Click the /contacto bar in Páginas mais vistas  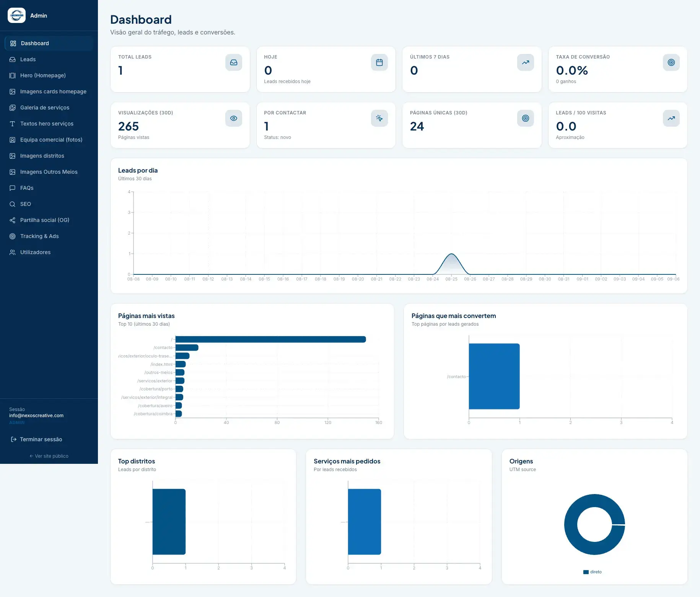187,347
